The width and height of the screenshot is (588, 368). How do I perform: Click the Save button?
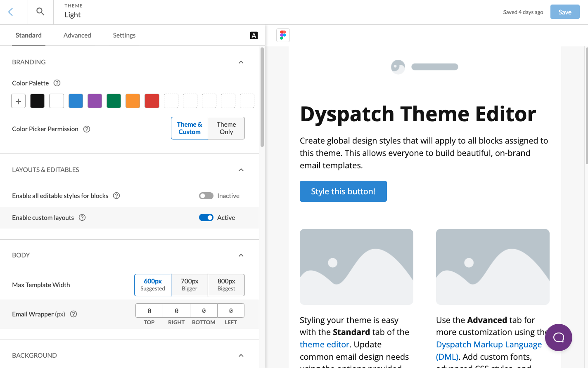[x=565, y=12]
